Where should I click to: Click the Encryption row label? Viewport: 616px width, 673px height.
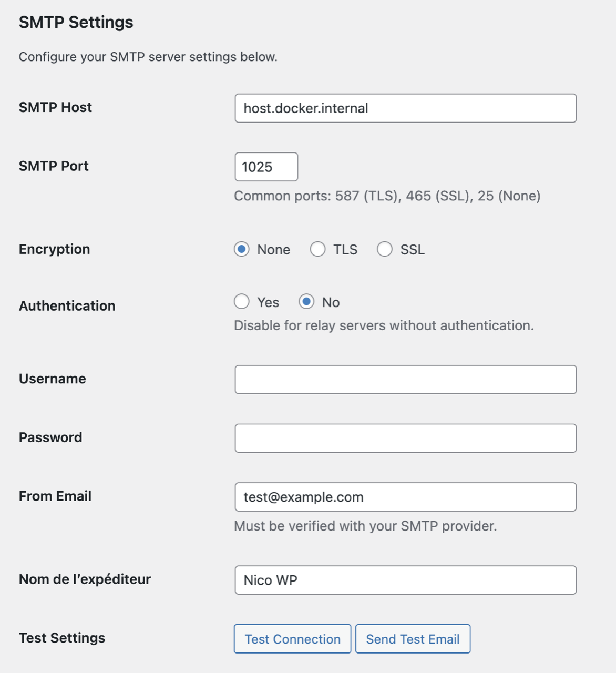click(54, 249)
